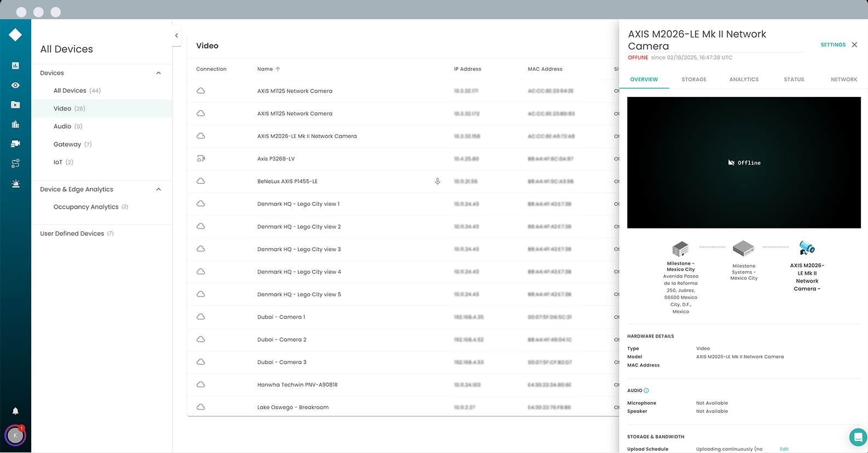Open camera Settings link
868x453 pixels.
[x=832, y=45]
